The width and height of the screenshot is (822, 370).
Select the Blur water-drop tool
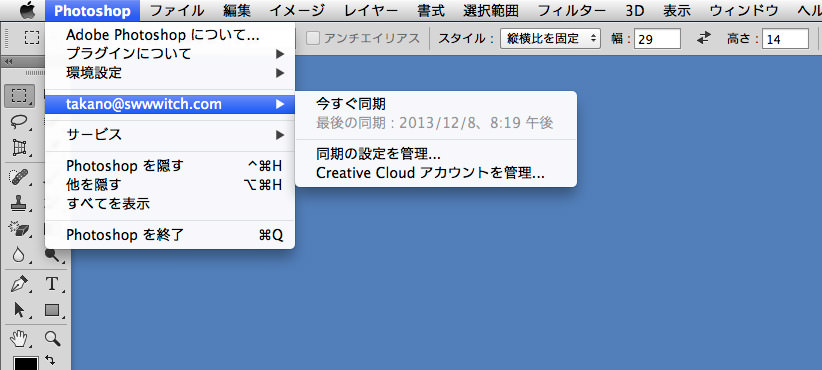point(20,255)
